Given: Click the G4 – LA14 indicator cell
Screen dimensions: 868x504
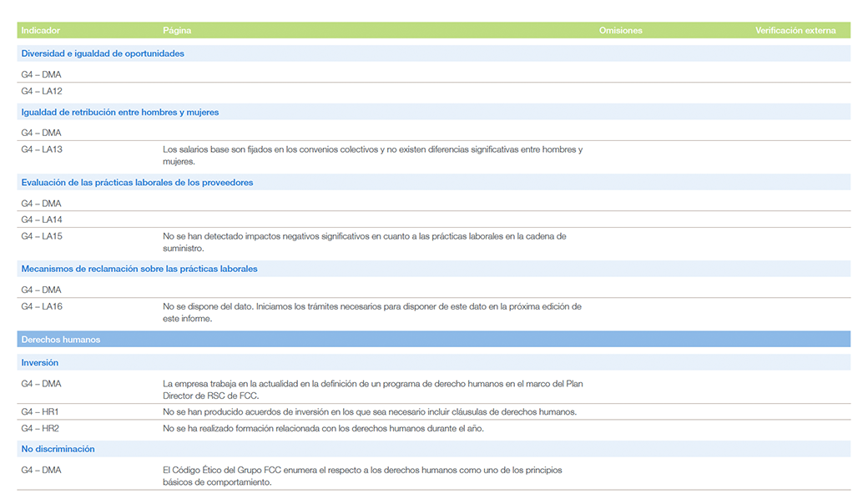Looking at the screenshot, I should [x=42, y=219].
